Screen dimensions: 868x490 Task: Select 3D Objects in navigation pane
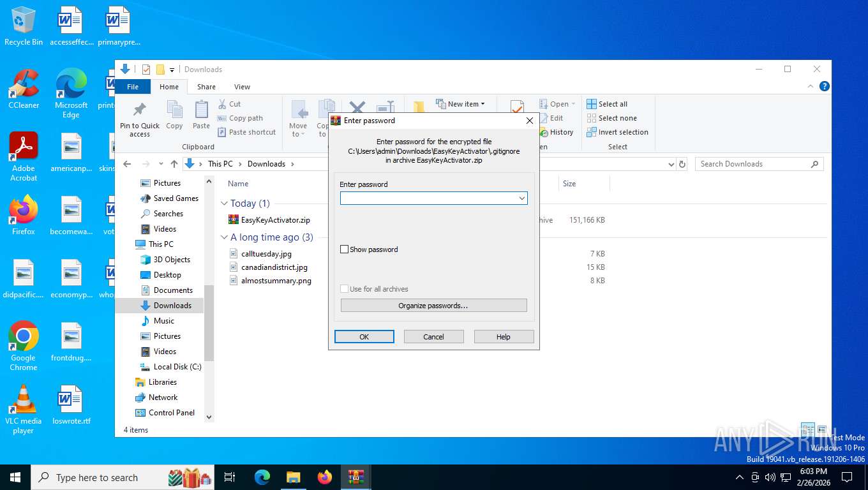click(172, 260)
